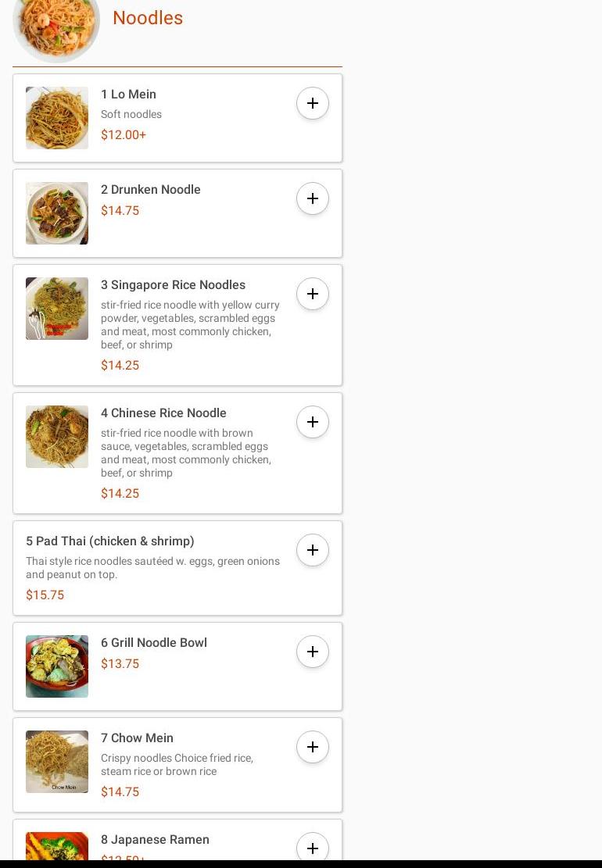View the Drunken Noodle dish photo

coord(57,213)
